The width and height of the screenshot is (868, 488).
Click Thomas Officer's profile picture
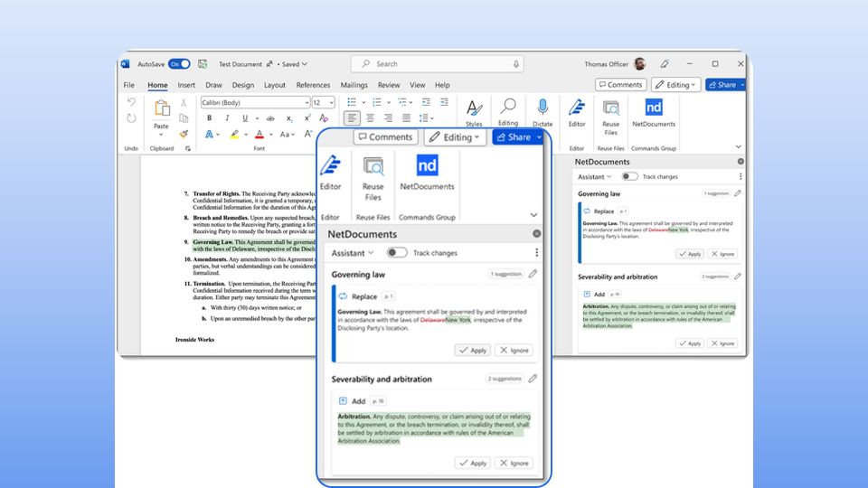(640, 64)
